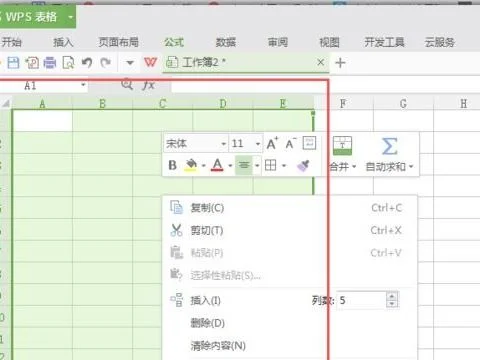Add a new document tab with plus

(x=340, y=63)
